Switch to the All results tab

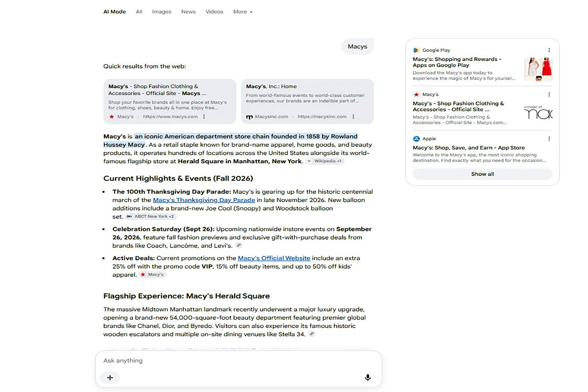pos(139,12)
